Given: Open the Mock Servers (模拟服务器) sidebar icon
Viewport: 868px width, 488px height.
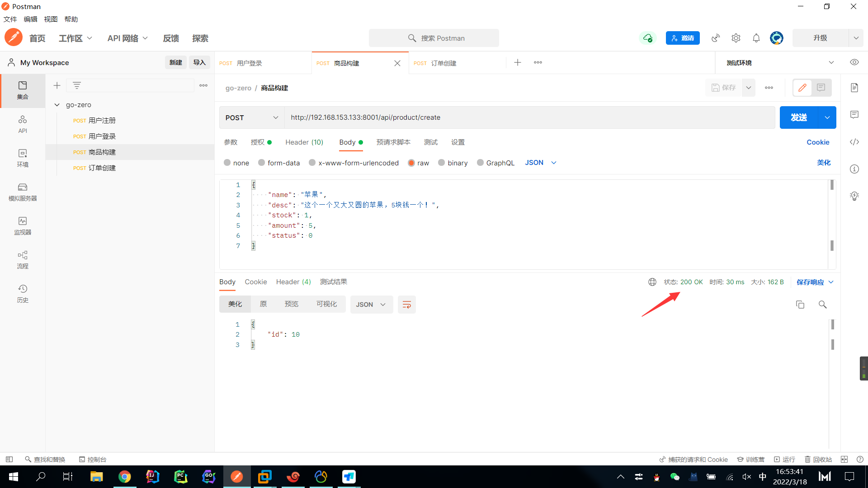Looking at the screenshot, I should [x=23, y=192].
